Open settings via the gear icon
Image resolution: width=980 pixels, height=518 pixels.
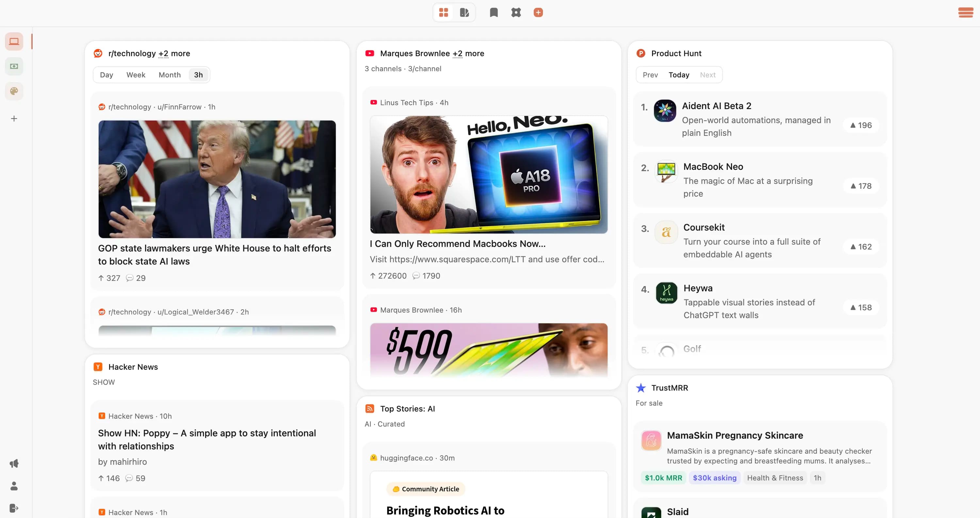516,12
